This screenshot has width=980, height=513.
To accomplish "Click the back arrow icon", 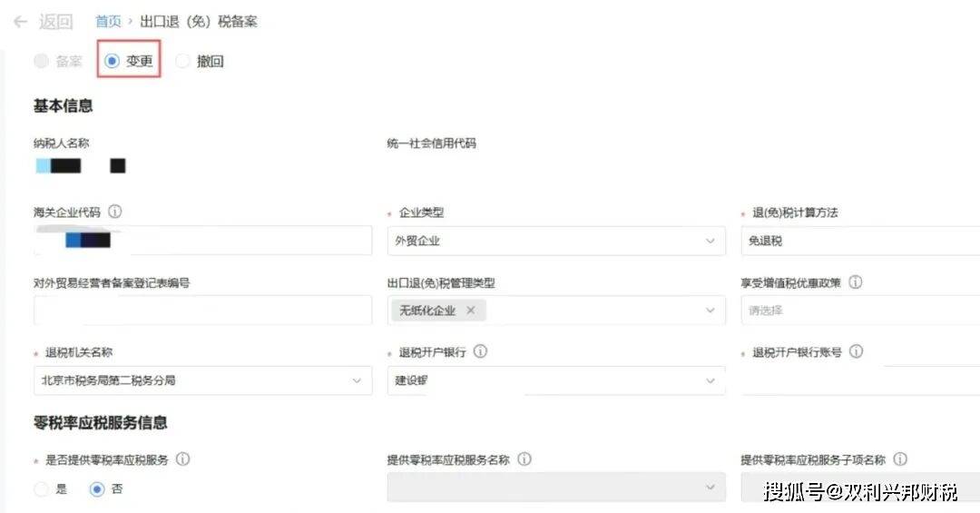I will click(20, 22).
